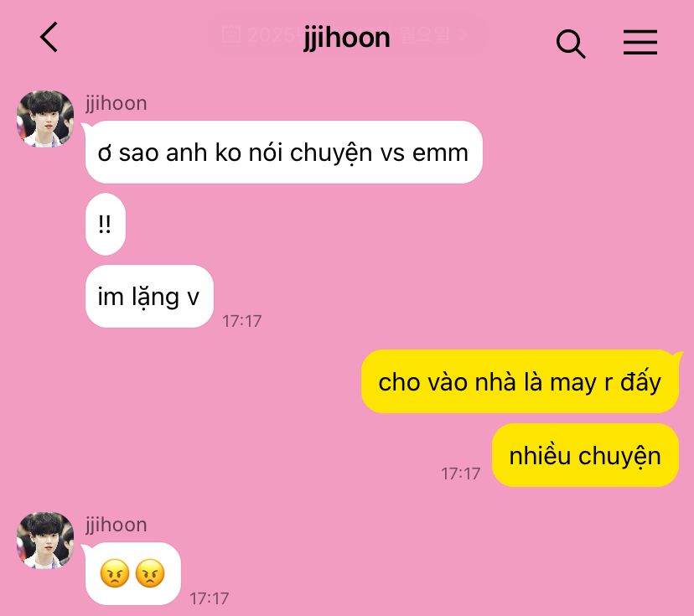
Task: Open the chat search magnifier
Action: [x=571, y=44]
